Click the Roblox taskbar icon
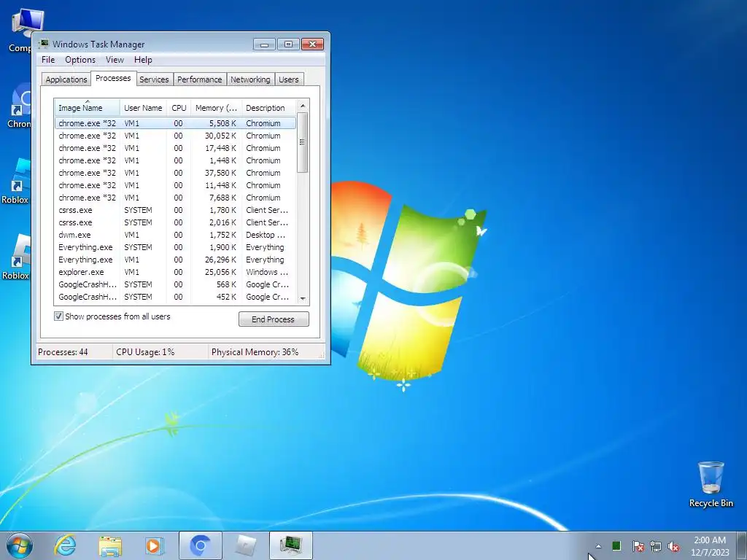This screenshot has height=560, width=747. pyautogui.click(x=245, y=545)
